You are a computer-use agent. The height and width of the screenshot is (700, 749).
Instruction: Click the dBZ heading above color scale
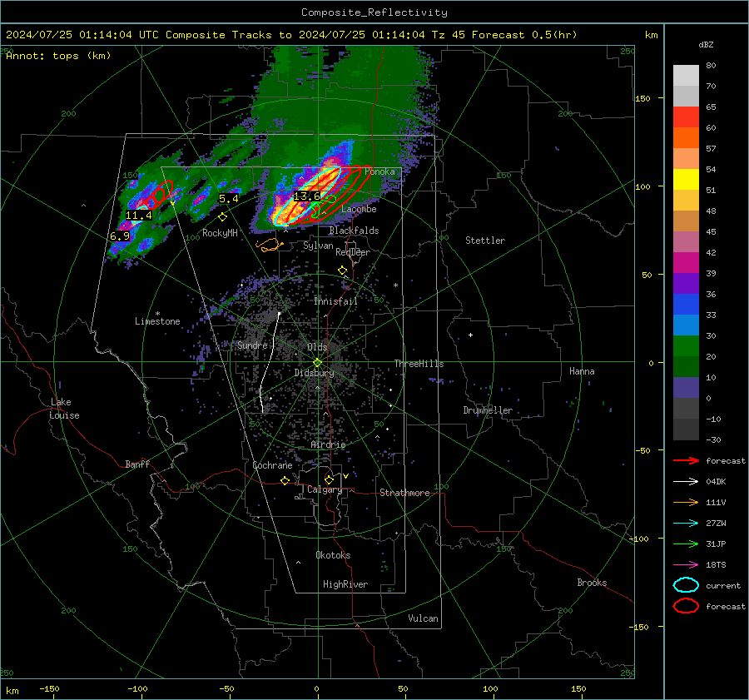pyautogui.click(x=706, y=45)
